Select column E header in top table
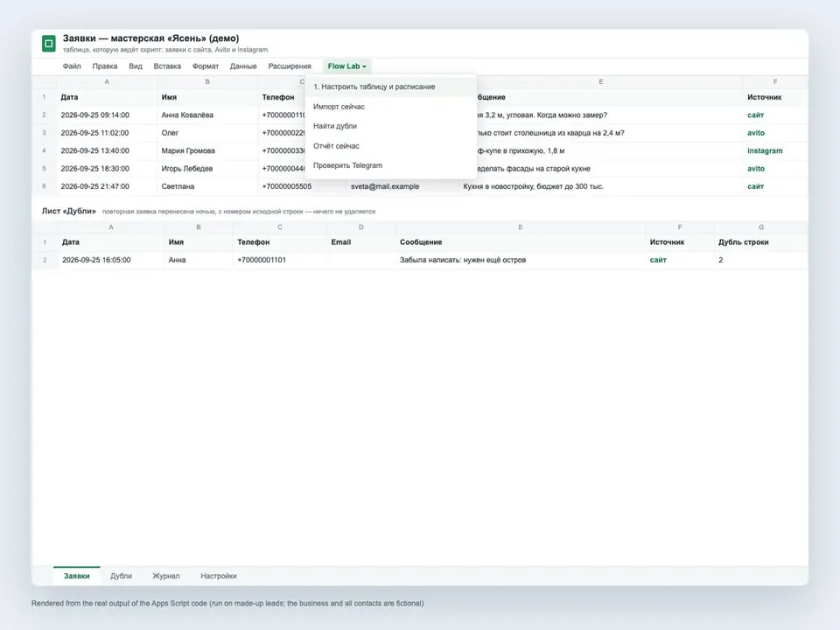840x630 pixels. [601, 82]
